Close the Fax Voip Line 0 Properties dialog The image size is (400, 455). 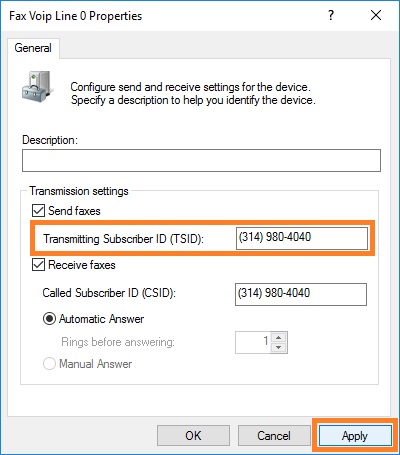(x=376, y=15)
